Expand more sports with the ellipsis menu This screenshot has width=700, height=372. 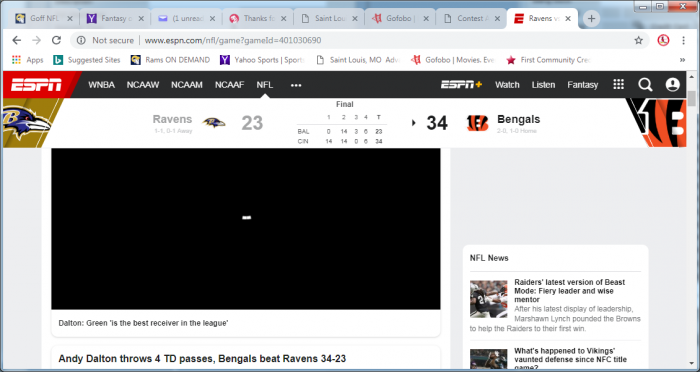[x=296, y=85]
